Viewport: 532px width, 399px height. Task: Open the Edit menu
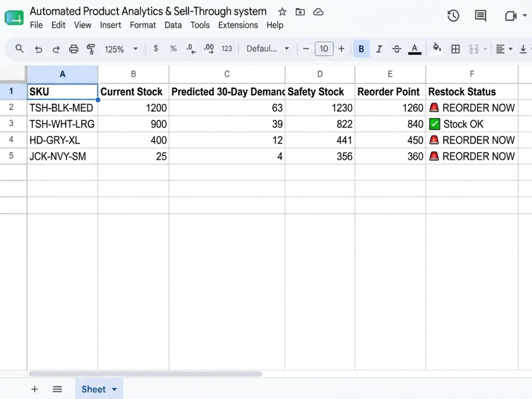tap(59, 25)
